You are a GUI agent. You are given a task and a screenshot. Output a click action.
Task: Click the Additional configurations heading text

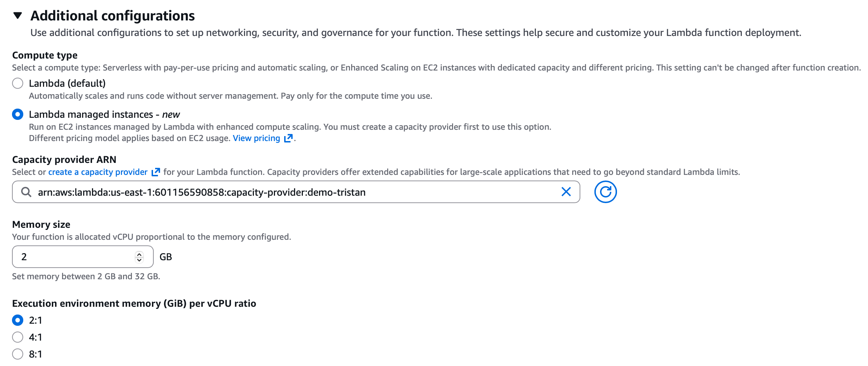coord(112,16)
